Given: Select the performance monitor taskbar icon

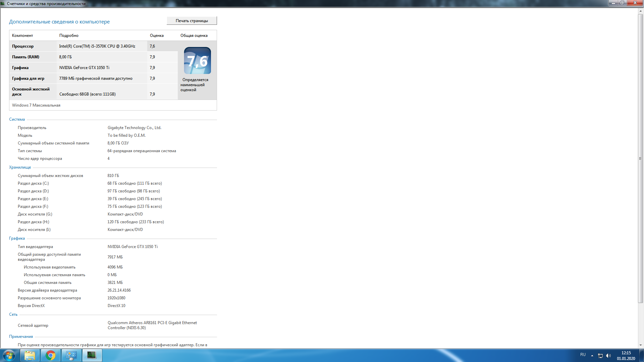Looking at the screenshot, I should pyautogui.click(x=92, y=355).
